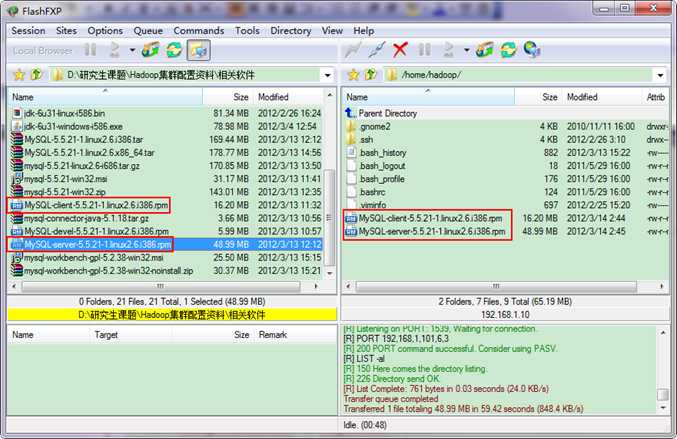Select MySQL-server-5.5.21-1 rpm in local list
The width and height of the screenshot is (677, 439).
(167, 244)
